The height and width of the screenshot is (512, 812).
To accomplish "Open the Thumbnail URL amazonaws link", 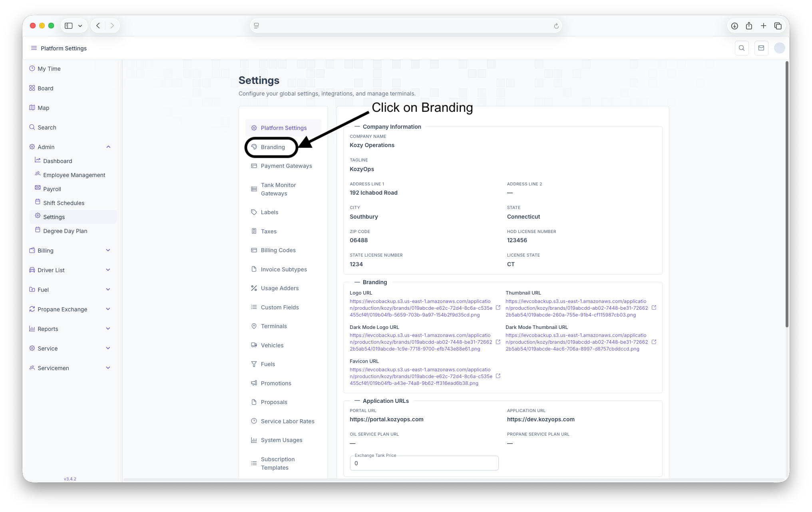I will (576, 308).
